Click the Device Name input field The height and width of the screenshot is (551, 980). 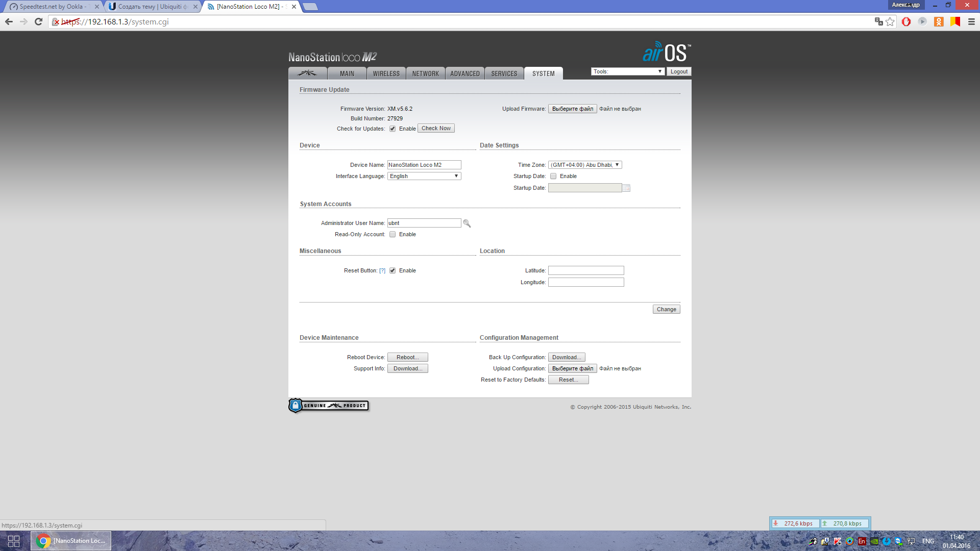coord(423,164)
